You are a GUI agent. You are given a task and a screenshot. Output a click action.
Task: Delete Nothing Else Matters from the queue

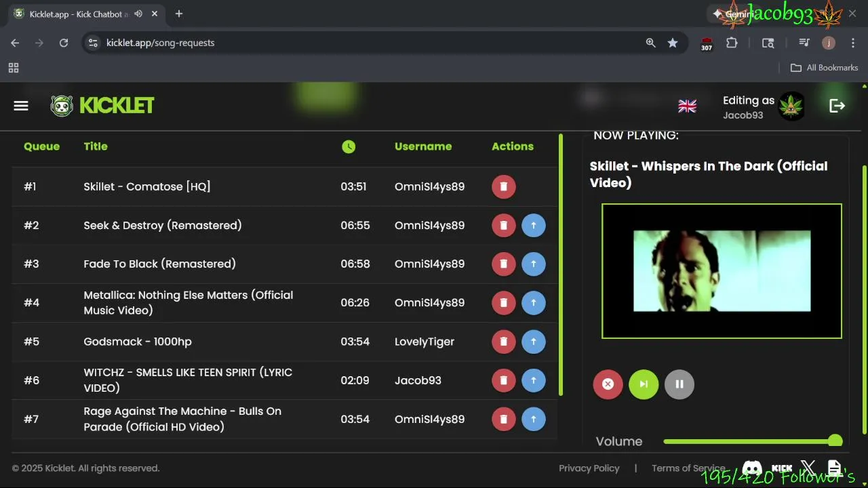click(x=503, y=302)
